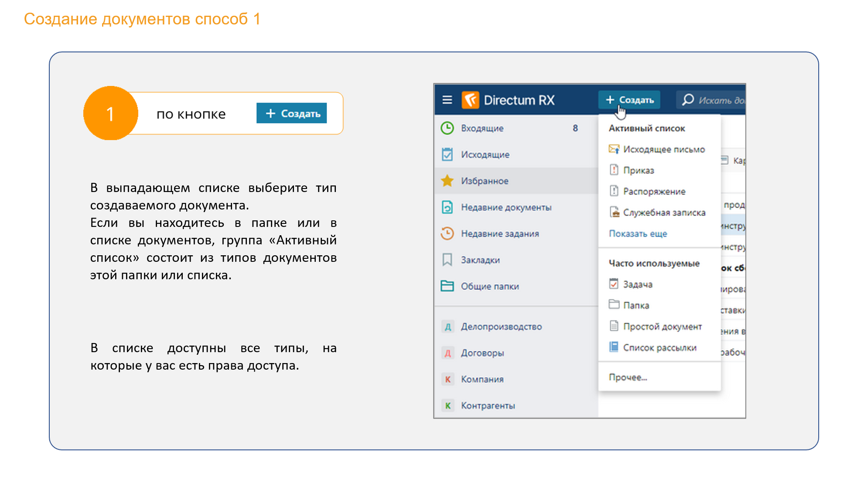Click the Входящие counter 8
868x487 pixels.
[x=575, y=128]
